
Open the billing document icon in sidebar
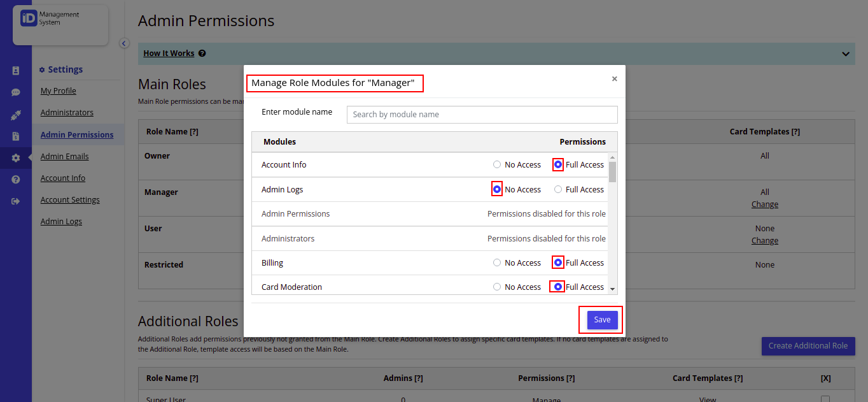click(x=15, y=135)
